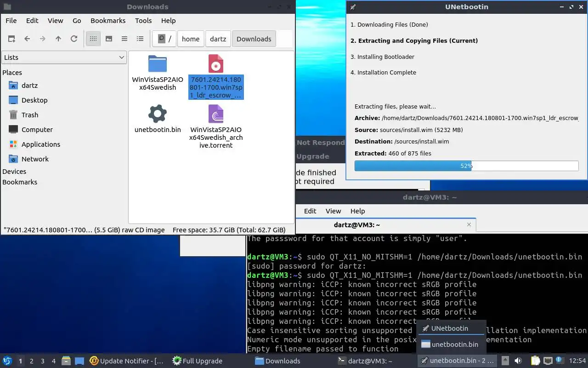
Task: Go up to parent folder
Action: pos(58,39)
